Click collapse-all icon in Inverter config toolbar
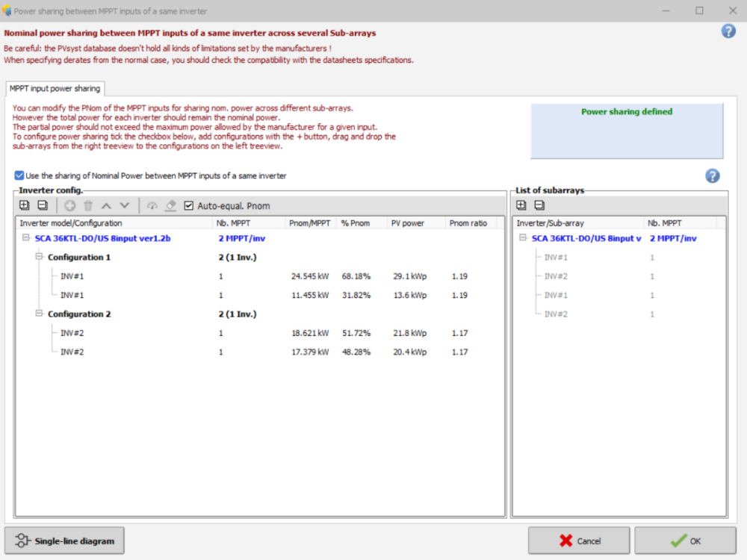This screenshot has width=747, height=560. point(43,205)
